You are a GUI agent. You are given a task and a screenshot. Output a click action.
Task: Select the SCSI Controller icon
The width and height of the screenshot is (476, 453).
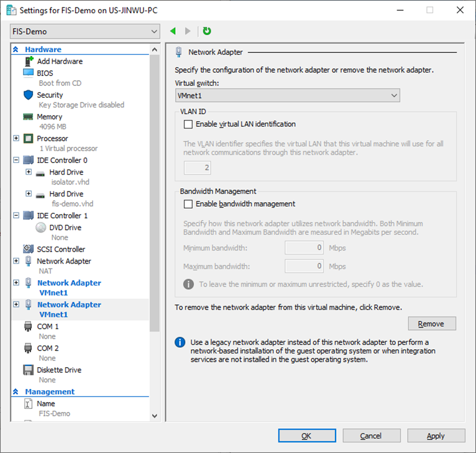click(x=28, y=249)
